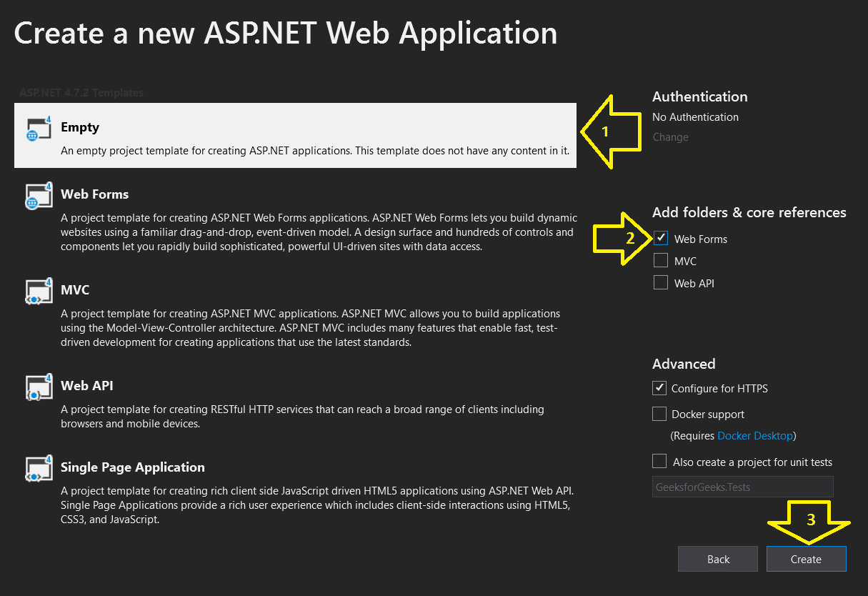Viewport: 868px width, 596px height.
Task: Enable the Web API core reference
Action: point(660,282)
